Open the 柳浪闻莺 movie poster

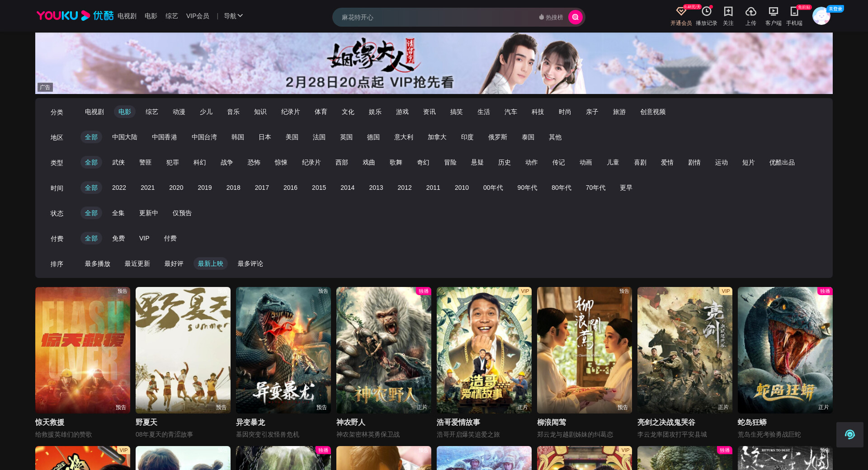(585, 350)
